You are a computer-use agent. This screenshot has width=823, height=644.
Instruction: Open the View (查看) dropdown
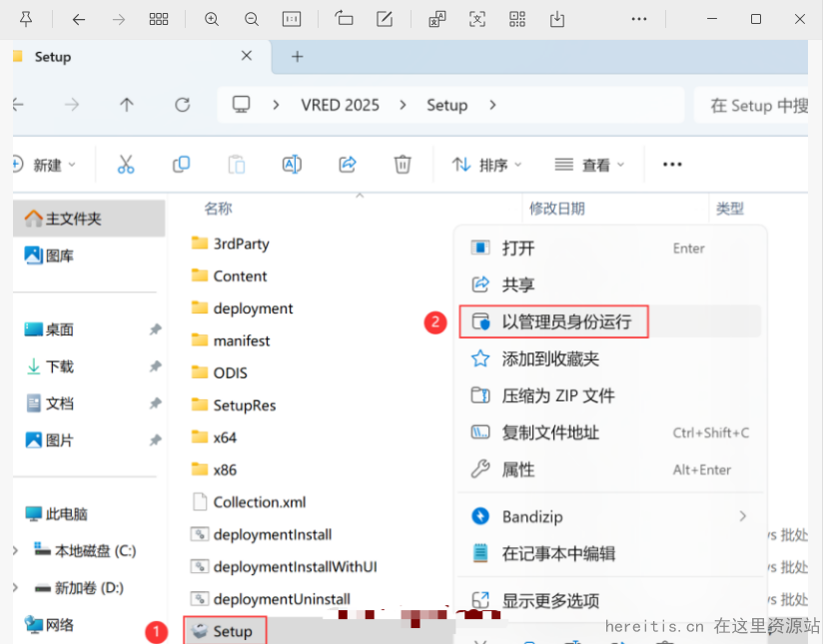[x=589, y=165]
